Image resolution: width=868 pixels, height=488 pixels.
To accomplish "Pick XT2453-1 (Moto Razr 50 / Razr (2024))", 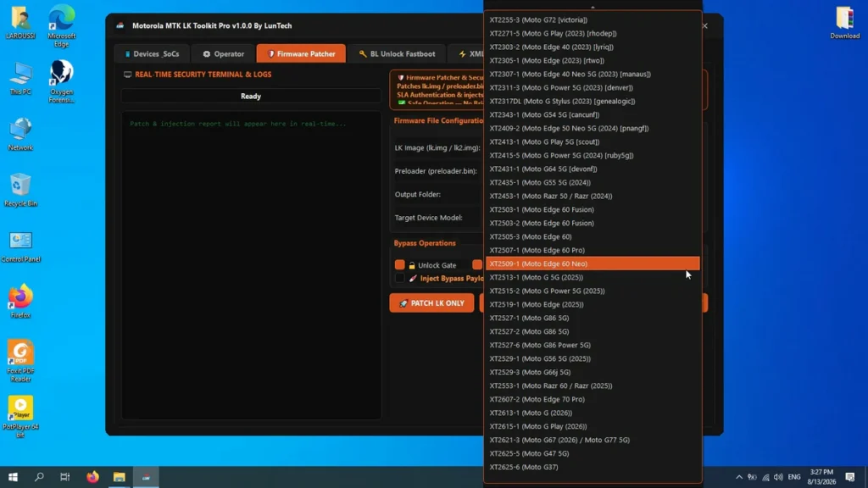I will (593, 196).
